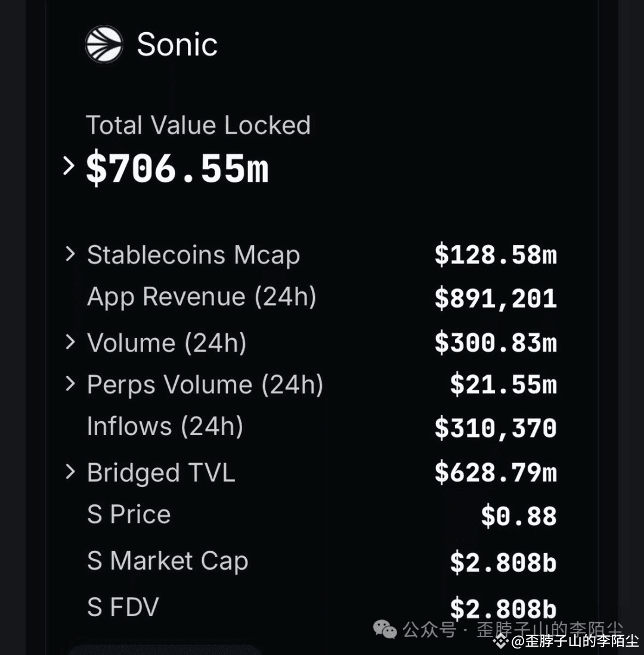644x655 pixels.
Task: Click the $310,370 inflows value
Action: pos(496,429)
